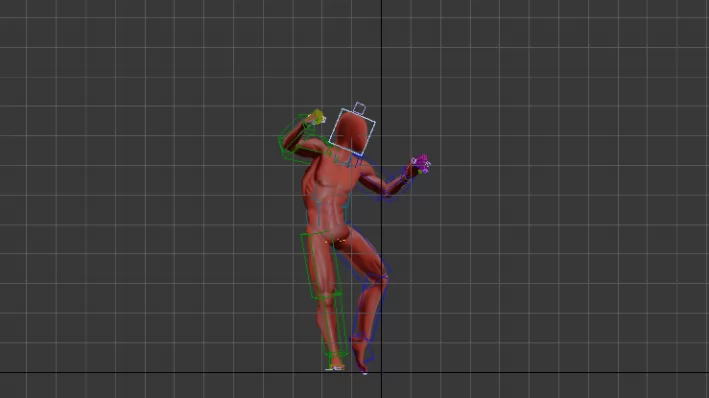Select the green foot bone
709x398 pixels.
pyautogui.click(x=336, y=362)
